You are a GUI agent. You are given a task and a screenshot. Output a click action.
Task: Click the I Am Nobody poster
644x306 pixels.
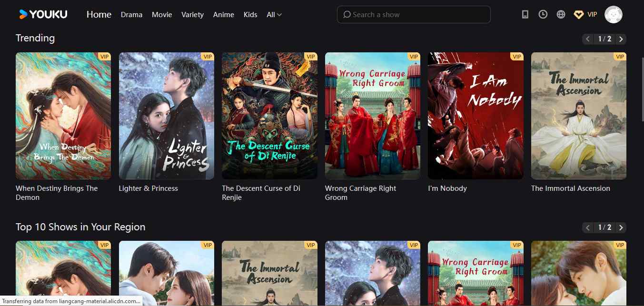pos(476,116)
